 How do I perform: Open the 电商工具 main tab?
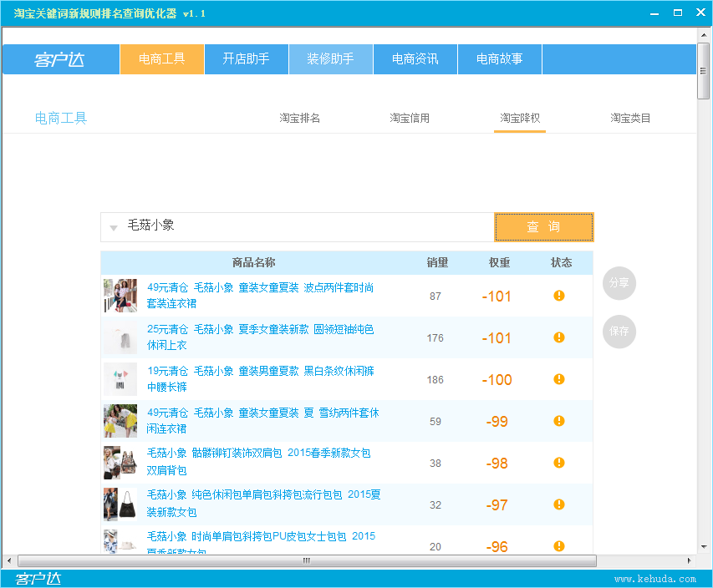tap(162, 59)
